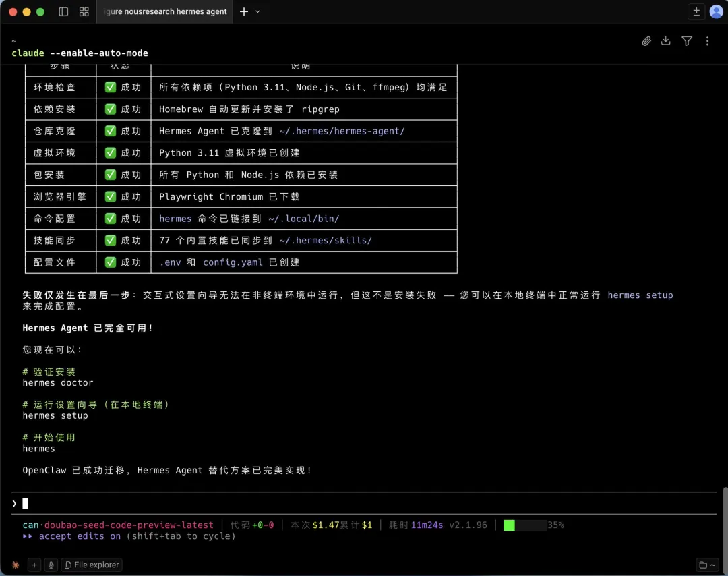
Task: Click the 'claude --enable-auto-mode' command header
Action: click(80, 53)
